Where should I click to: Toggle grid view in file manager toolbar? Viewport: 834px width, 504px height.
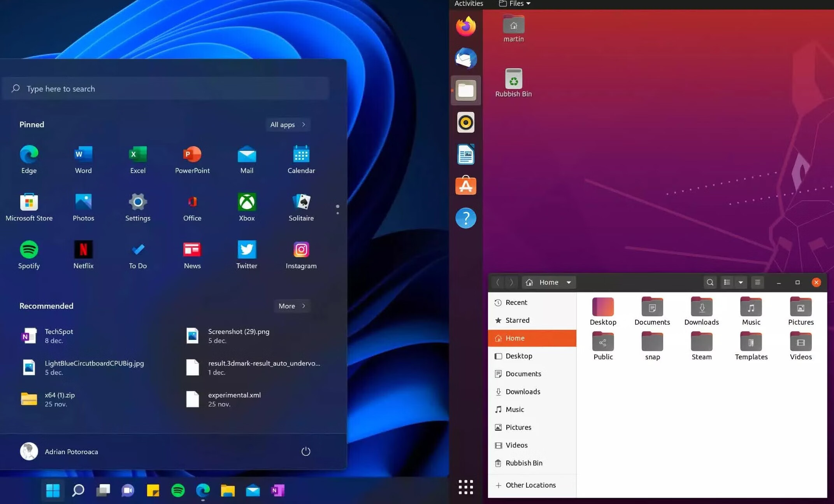click(x=727, y=282)
